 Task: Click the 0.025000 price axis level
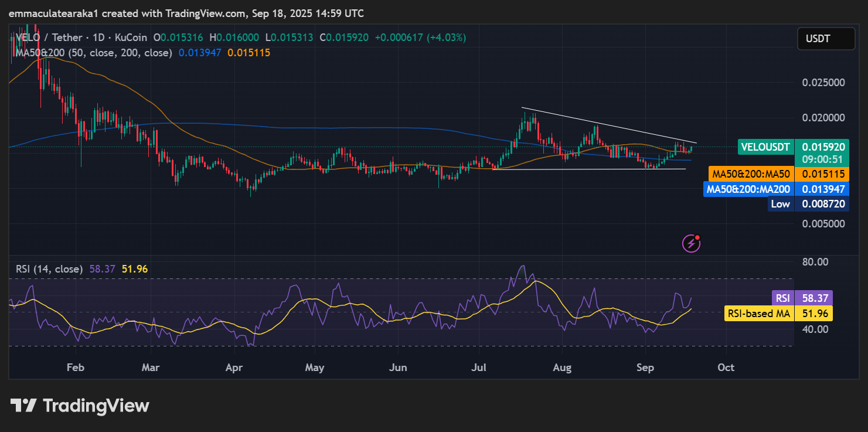point(823,82)
